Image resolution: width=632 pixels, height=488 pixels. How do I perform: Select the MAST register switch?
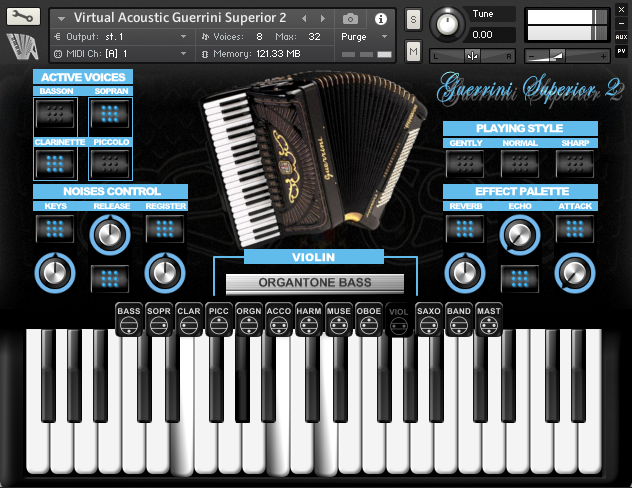click(489, 319)
